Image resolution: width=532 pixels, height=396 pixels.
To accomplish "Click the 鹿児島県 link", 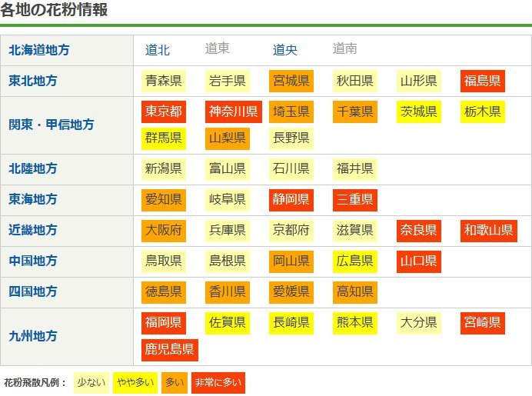I will pos(170,351).
